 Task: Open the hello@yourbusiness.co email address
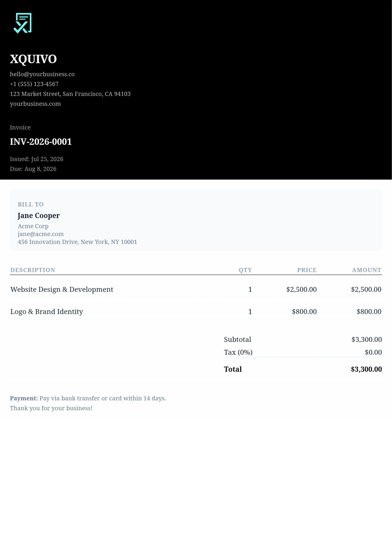click(x=42, y=74)
